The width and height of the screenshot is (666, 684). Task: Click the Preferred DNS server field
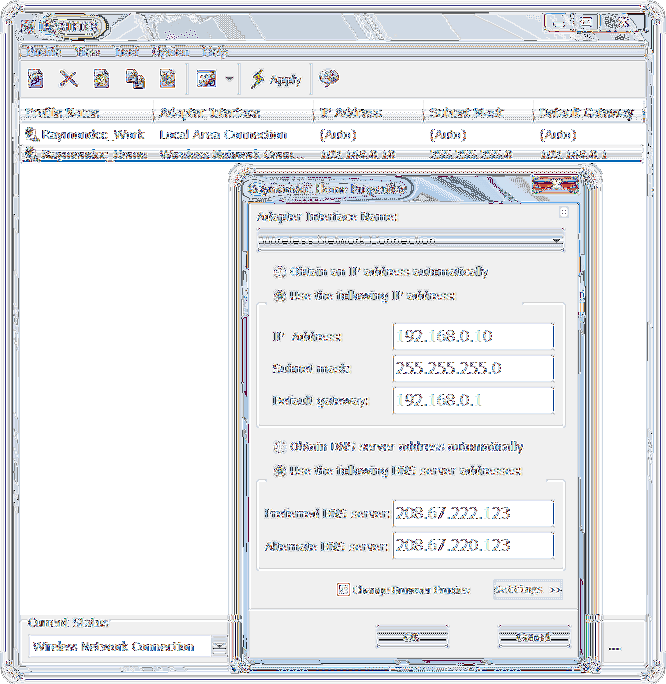[x=473, y=513]
